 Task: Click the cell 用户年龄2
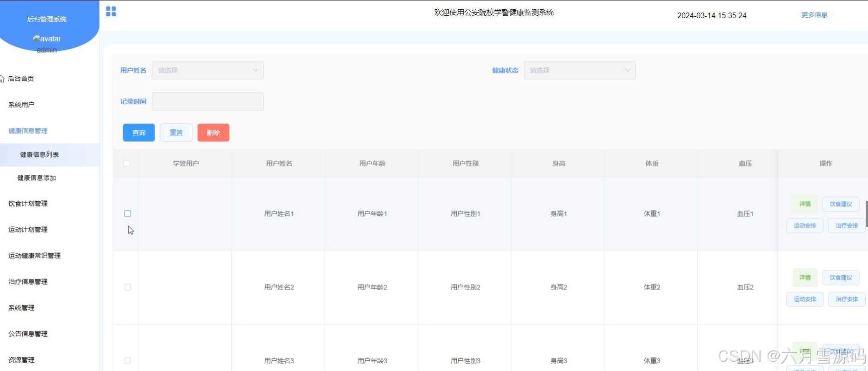(x=372, y=287)
